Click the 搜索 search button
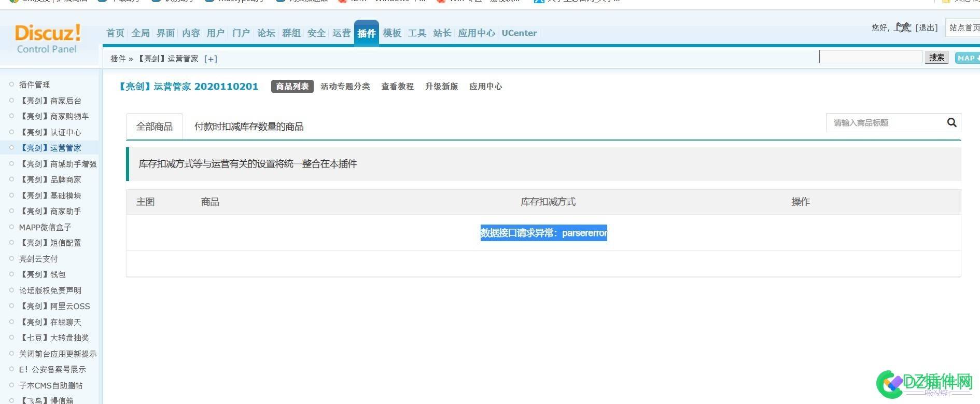This screenshot has height=404, width=980. (x=936, y=58)
